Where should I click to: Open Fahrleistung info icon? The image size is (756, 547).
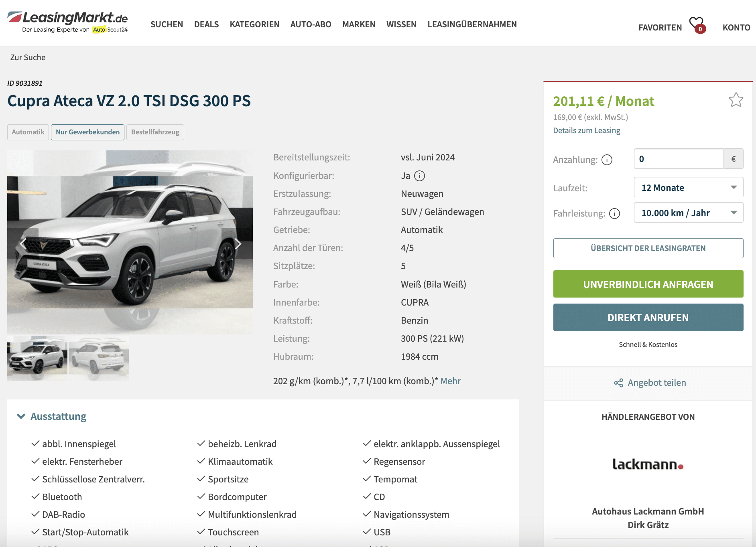pos(614,213)
